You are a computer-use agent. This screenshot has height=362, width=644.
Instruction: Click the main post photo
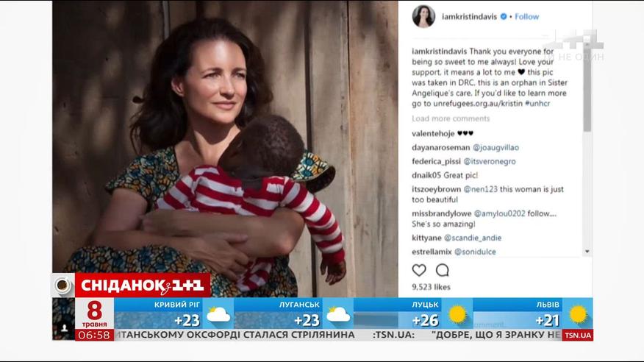pyautogui.click(x=225, y=149)
